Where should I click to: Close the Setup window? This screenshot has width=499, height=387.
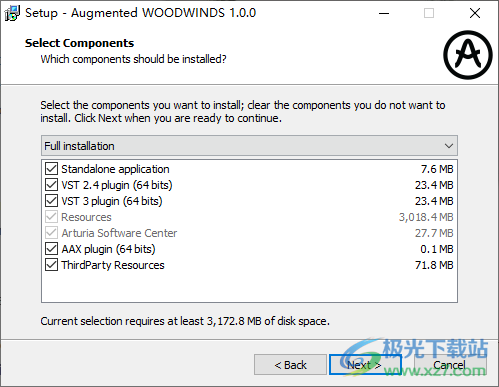(x=475, y=13)
